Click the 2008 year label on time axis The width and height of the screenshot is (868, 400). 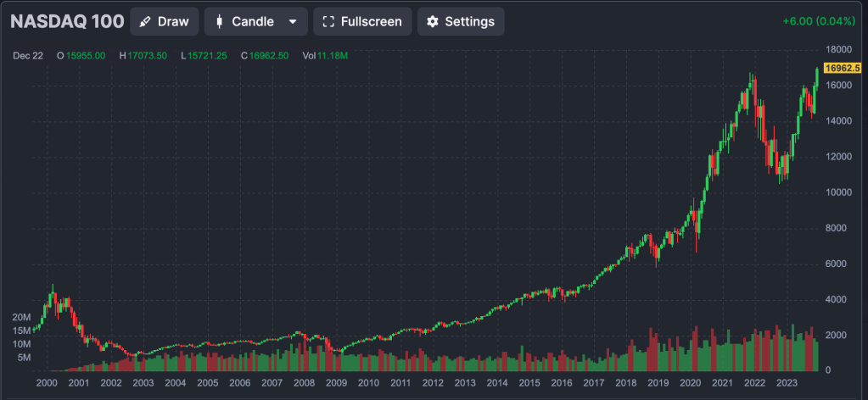point(304,384)
